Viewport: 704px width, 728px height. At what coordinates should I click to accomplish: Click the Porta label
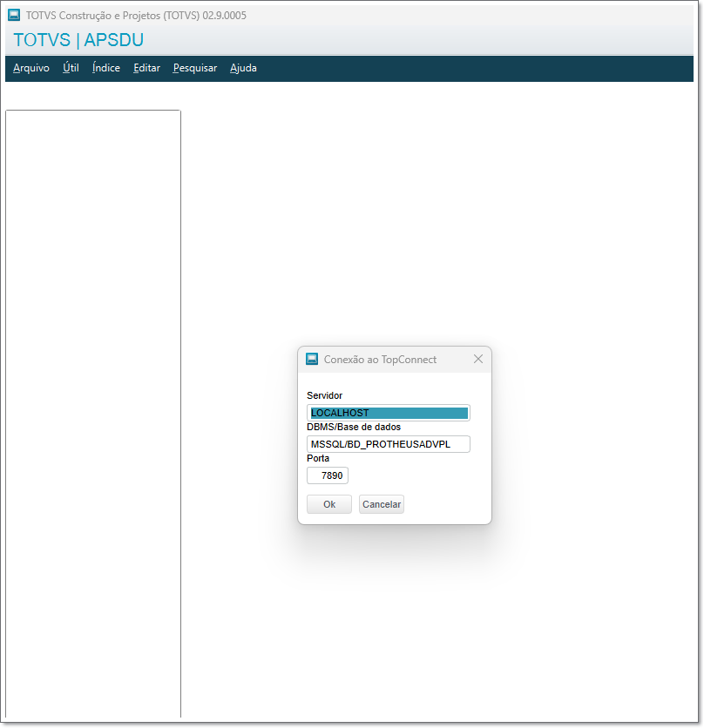(x=318, y=458)
